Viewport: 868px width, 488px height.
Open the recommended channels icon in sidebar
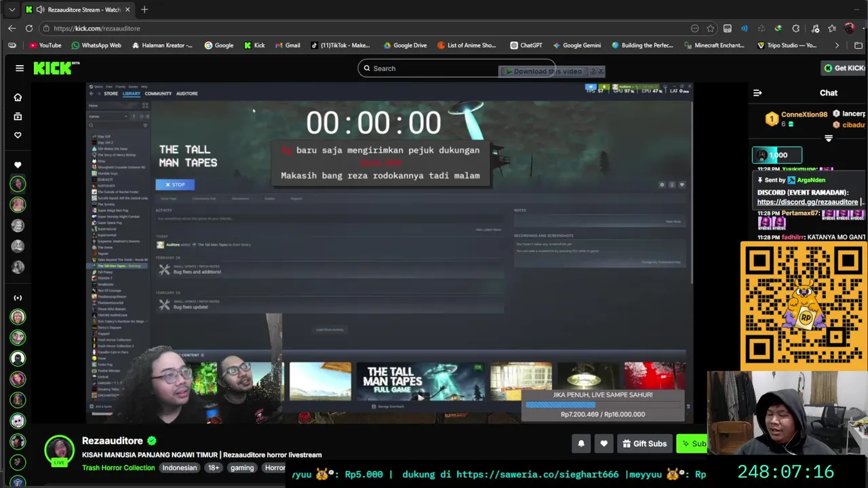(x=18, y=298)
